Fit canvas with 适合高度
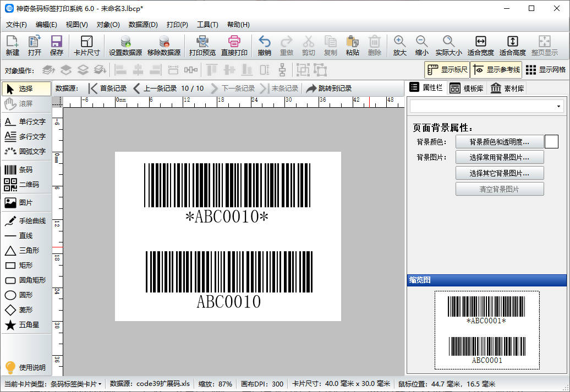Image resolution: width=570 pixels, height=392 pixels. point(513,46)
